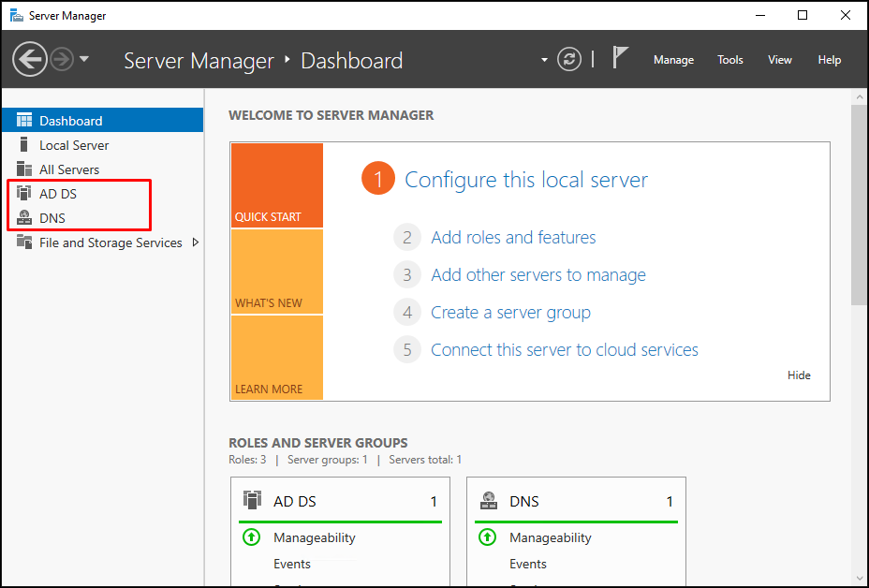Click the vertical scrollbar thumb
This screenshot has width=869, height=588.
tap(859, 204)
